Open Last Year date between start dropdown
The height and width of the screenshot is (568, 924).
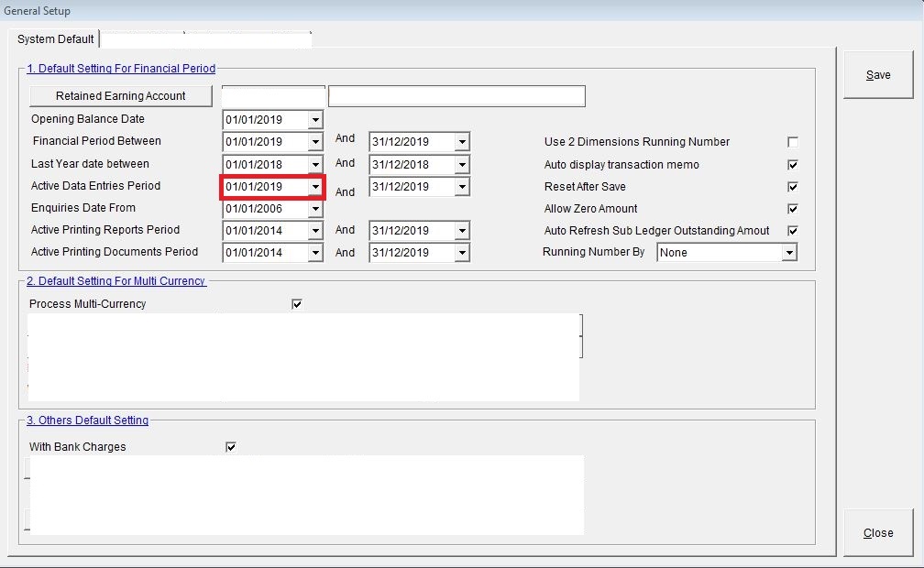pyautogui.click(x=315, y=165)
